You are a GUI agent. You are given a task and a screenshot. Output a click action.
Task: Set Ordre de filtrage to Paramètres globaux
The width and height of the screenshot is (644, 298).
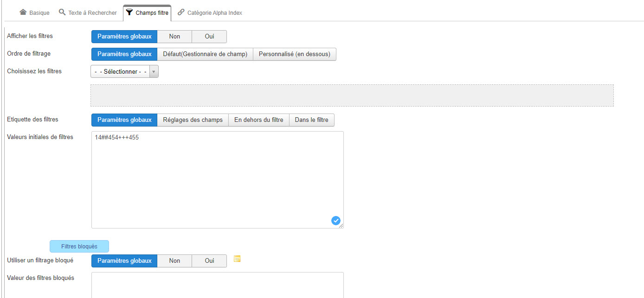coord(124,54)
